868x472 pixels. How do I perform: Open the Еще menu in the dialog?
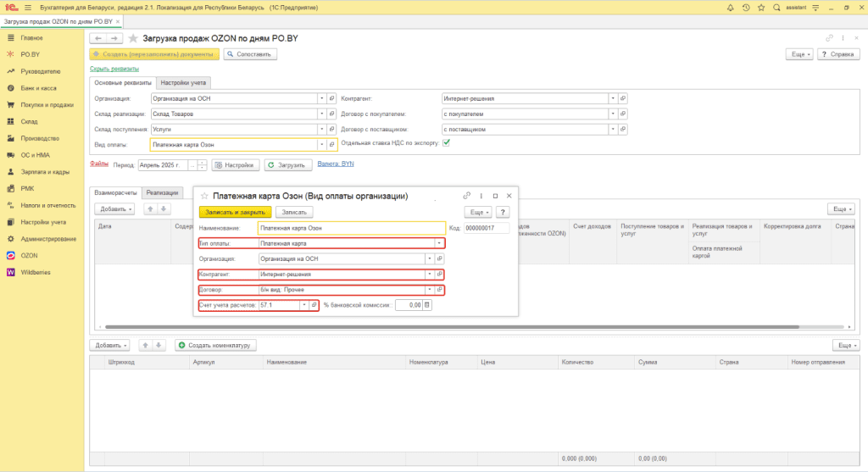point(479,212)
